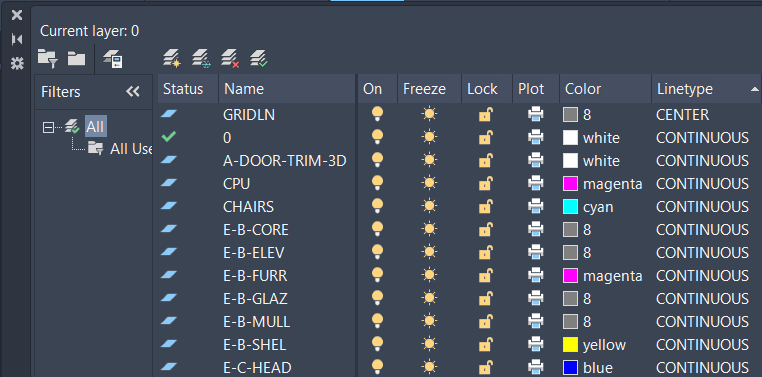This screenshot has width=762, height=377.
Task: Turn off the CHAIRS layer bulb
Action: click(x=378, y=206)
